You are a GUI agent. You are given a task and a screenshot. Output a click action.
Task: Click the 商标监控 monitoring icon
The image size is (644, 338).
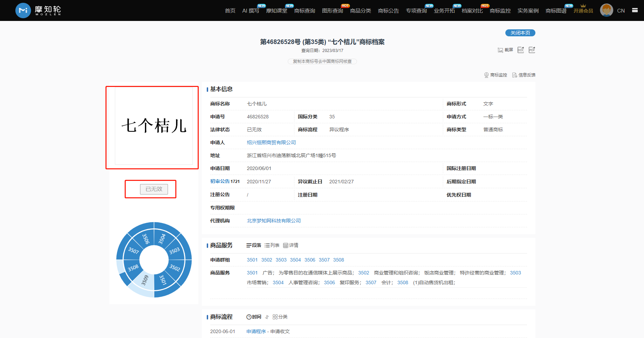[x=486, y=75]
